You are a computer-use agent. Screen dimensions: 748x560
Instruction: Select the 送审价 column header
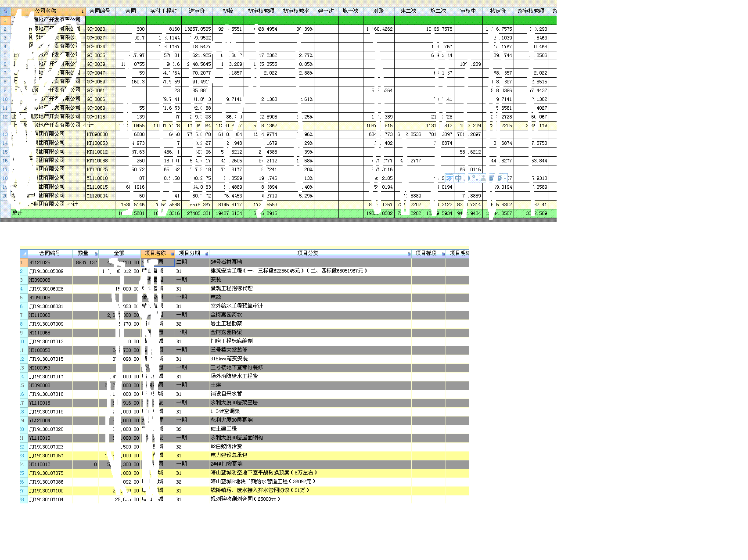pyautogui.click(x=197, y=11)
